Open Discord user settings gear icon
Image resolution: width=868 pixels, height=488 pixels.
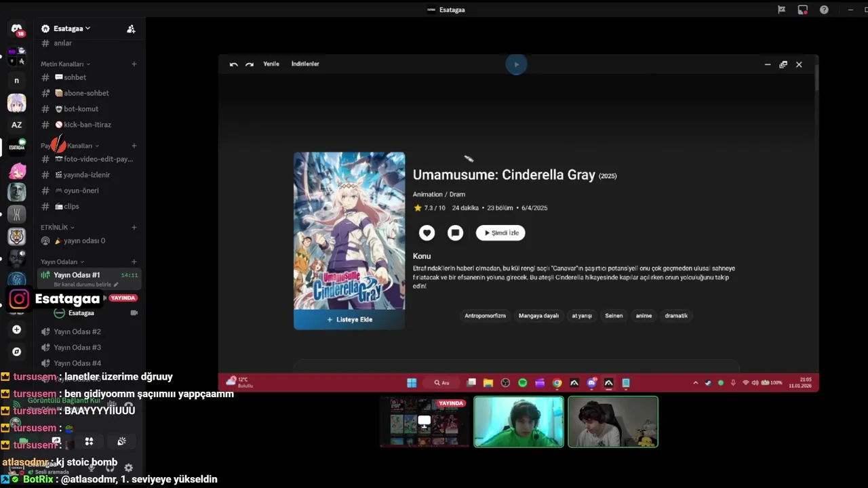pos(128,468)
